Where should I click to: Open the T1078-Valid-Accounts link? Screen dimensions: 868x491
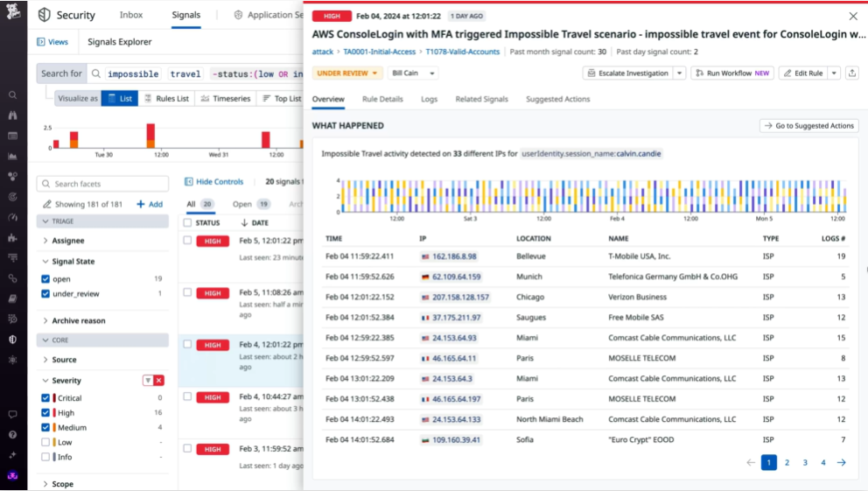tap(462, 52)
